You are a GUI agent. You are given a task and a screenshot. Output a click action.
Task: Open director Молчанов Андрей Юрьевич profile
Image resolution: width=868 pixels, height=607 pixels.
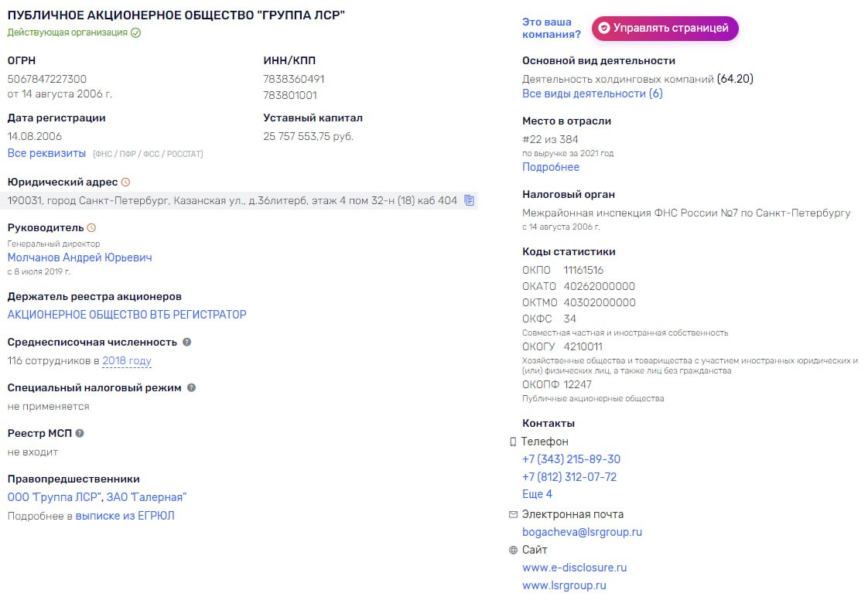coord(80,257)
